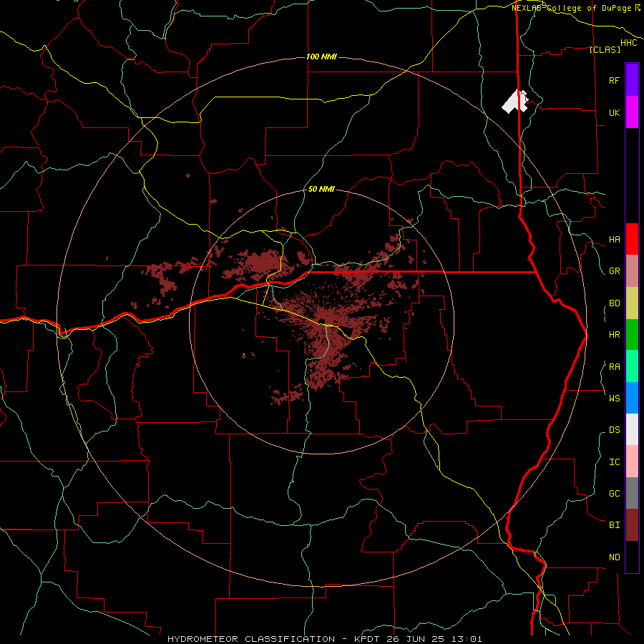
Task: Click the ND black legend swatch
Action: click(632, 557)
